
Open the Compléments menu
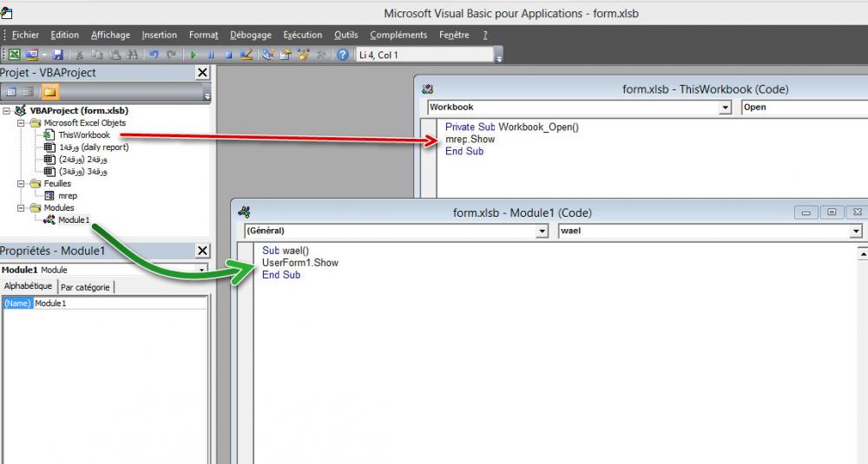tap(398, 35)
